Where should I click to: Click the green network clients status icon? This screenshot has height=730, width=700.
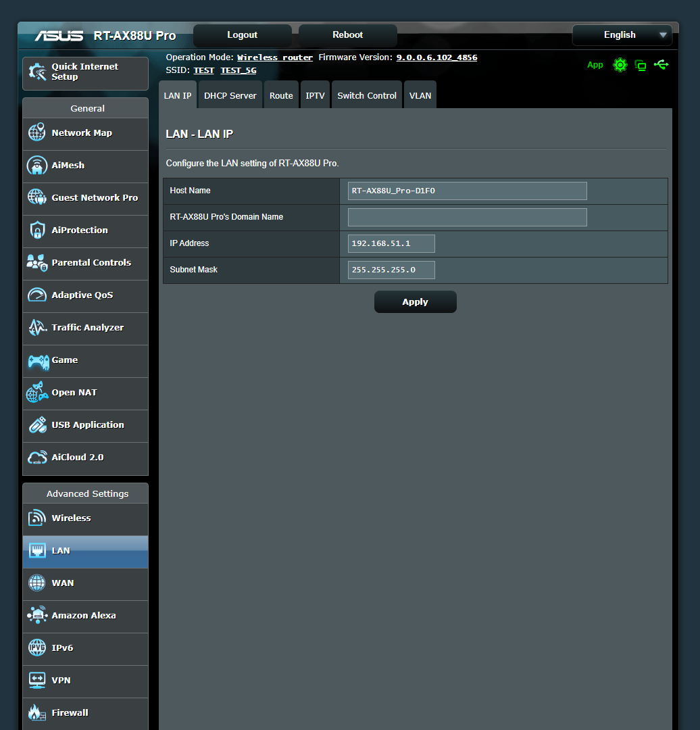[x=641, y=65]
